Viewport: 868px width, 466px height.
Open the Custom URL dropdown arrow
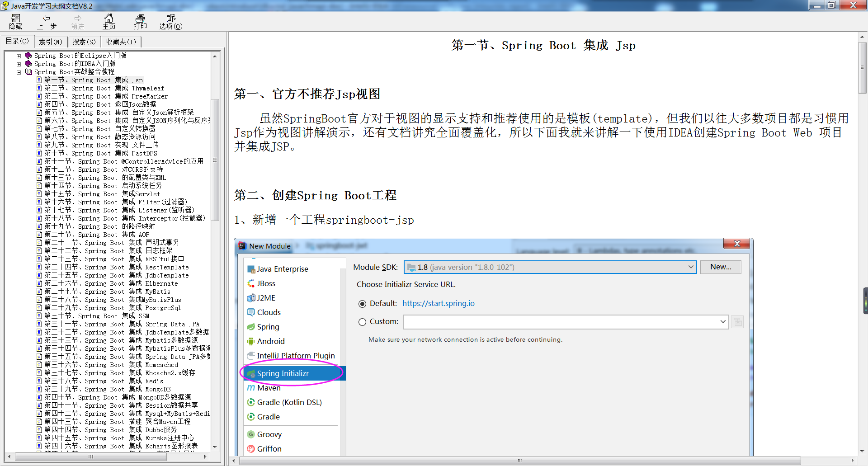click(x=723, y=322)
